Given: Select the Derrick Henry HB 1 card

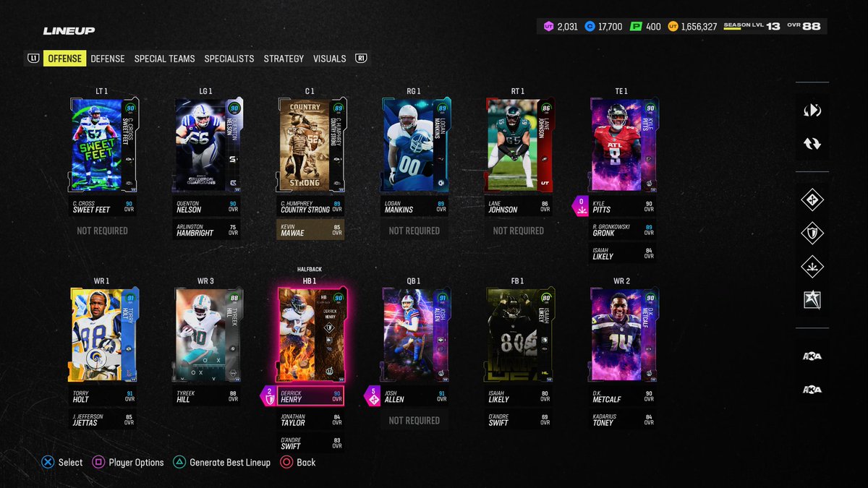Looking at the screenshot, I should pyautogui.click(x=312, y=333).
